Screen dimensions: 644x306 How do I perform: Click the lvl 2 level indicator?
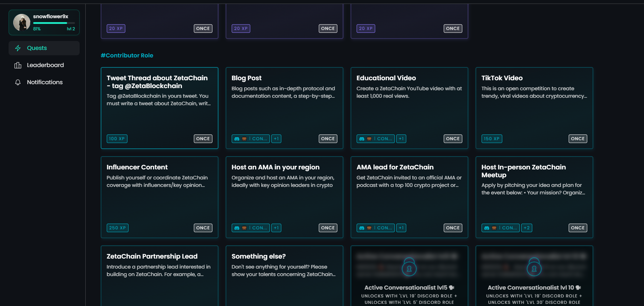pyautogui.click(x=71, y=29)
